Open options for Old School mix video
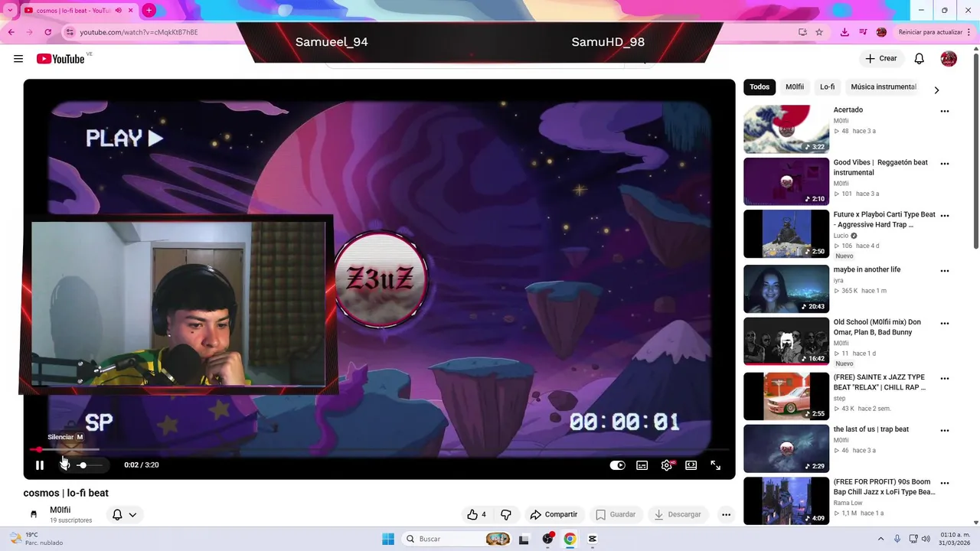 tap(945, 323)
